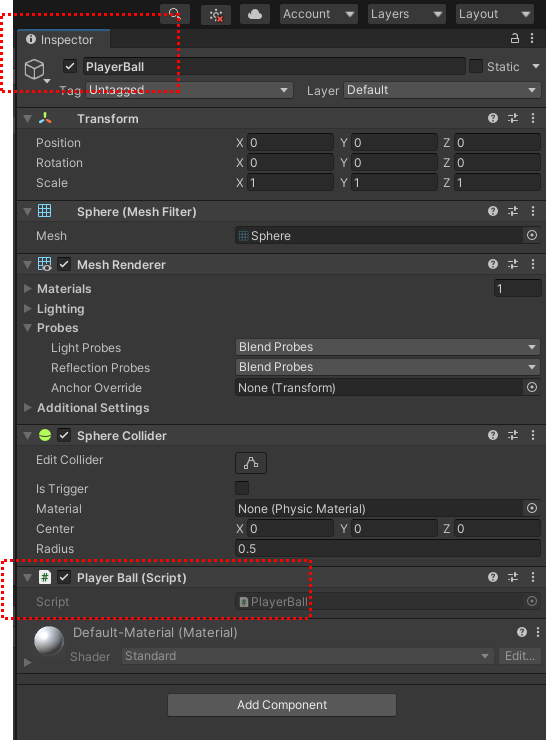Click the Position X field

pos(290,143)
